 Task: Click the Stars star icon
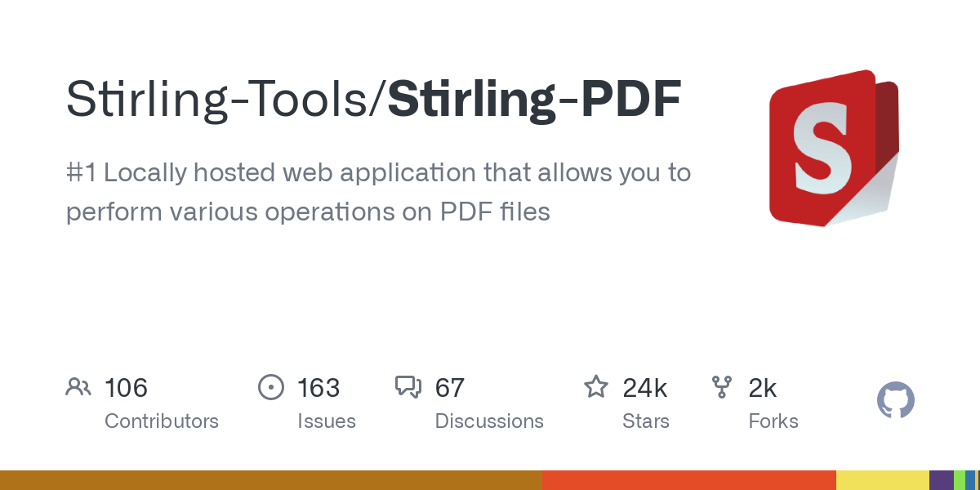pos(595,387)
